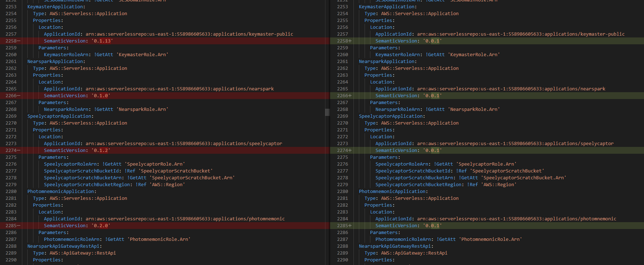
Task: Click '0.0.1' on added line 2266+
Action: click(432, 96)
